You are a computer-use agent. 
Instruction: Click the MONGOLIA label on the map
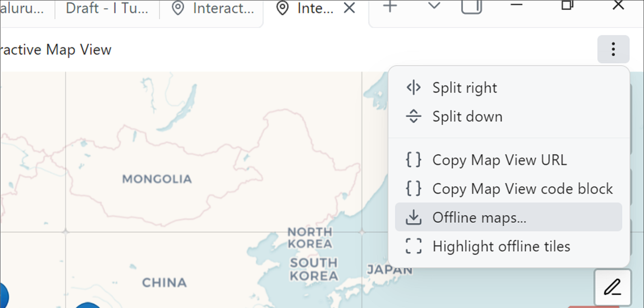click(157, 179)
